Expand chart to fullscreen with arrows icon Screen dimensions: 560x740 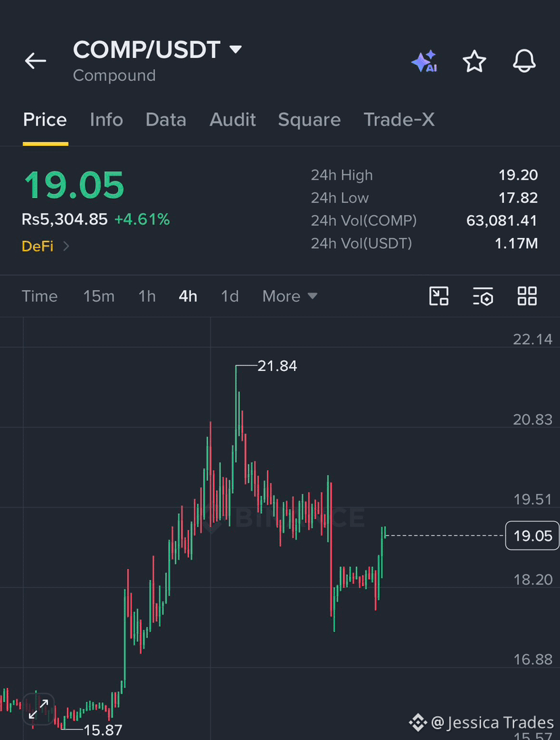pyautogui.click(x=39, y=709)
